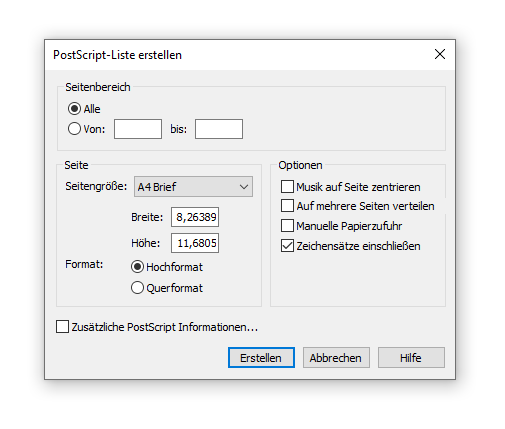Toggle Zusätzliche PostScript Informationen checkbox
Viewport: 505px width, 429px height.
[x=62, y=327]
